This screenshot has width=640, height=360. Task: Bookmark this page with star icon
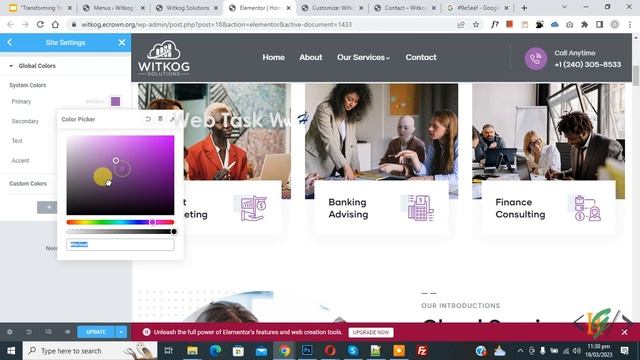coord(476,24)
